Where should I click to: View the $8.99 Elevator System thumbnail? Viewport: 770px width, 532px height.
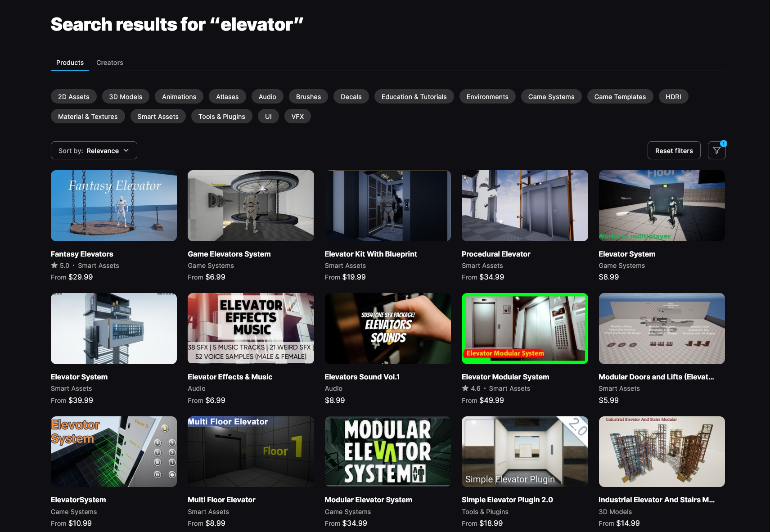coord(662,206)
